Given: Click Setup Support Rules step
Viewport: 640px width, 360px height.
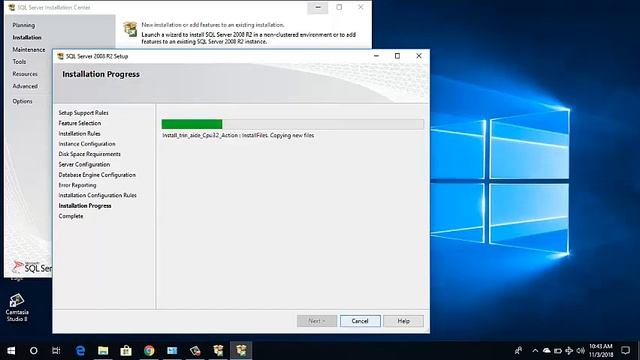Looking at the screenshot, I should pos(83,113).
